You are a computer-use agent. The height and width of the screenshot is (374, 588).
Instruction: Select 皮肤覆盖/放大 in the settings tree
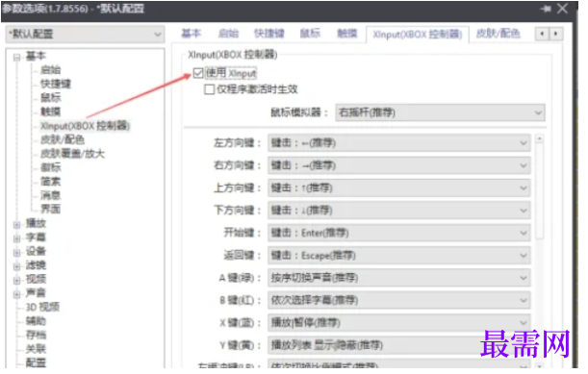click(72, 154)
